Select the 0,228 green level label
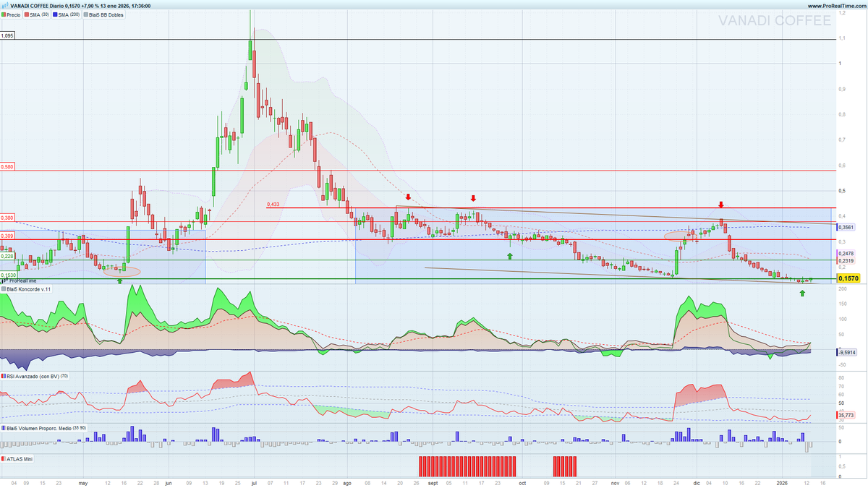Viewport: 868px width, 488px height. (x=7, y=256)
